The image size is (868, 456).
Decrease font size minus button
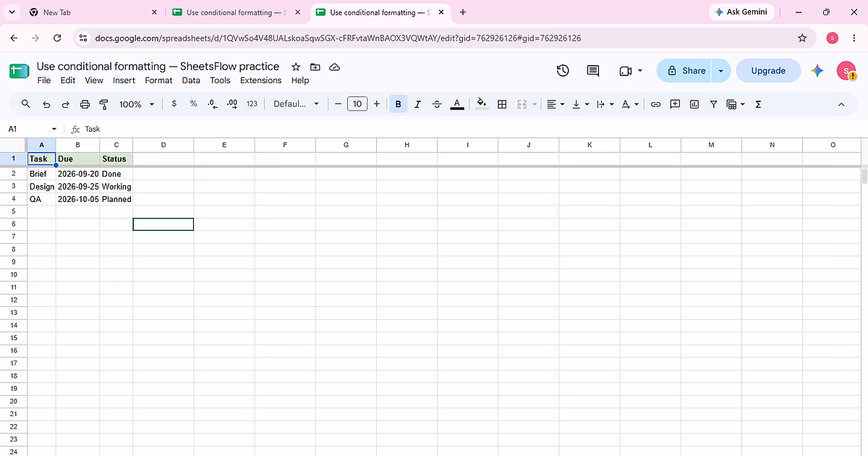point(338,104)
